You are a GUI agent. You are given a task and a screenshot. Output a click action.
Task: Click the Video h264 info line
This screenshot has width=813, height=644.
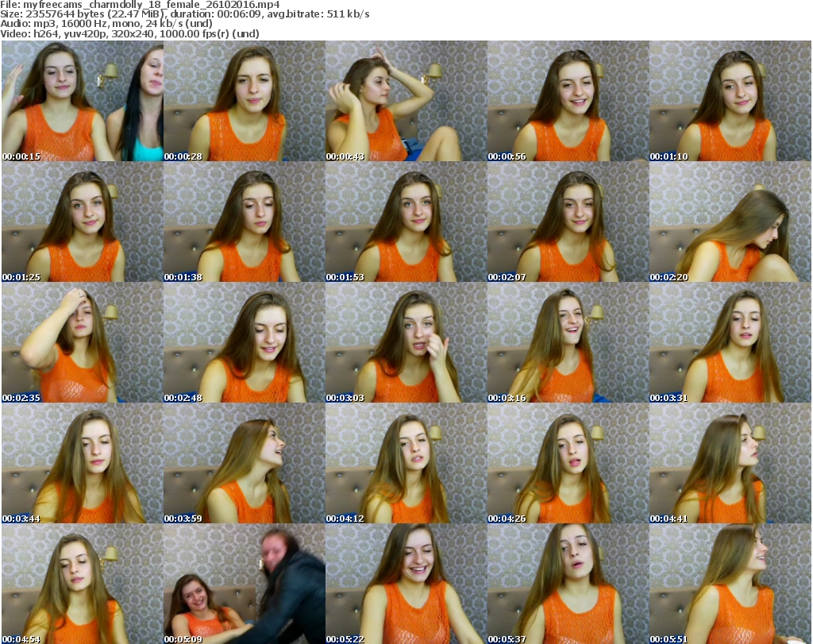click(129, 33)
